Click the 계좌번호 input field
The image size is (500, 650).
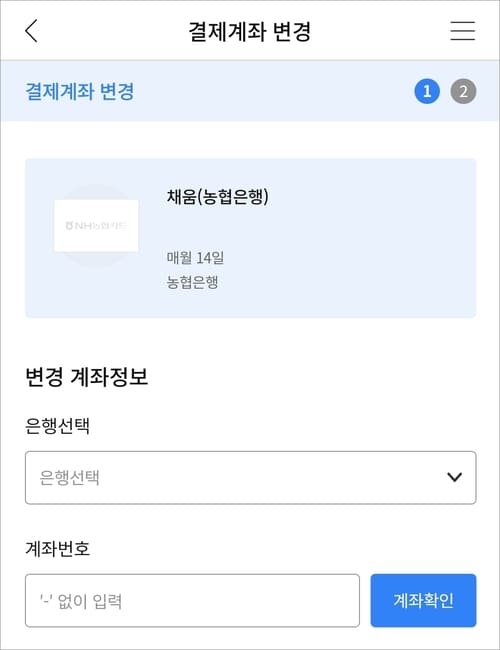tap(192, 600)
